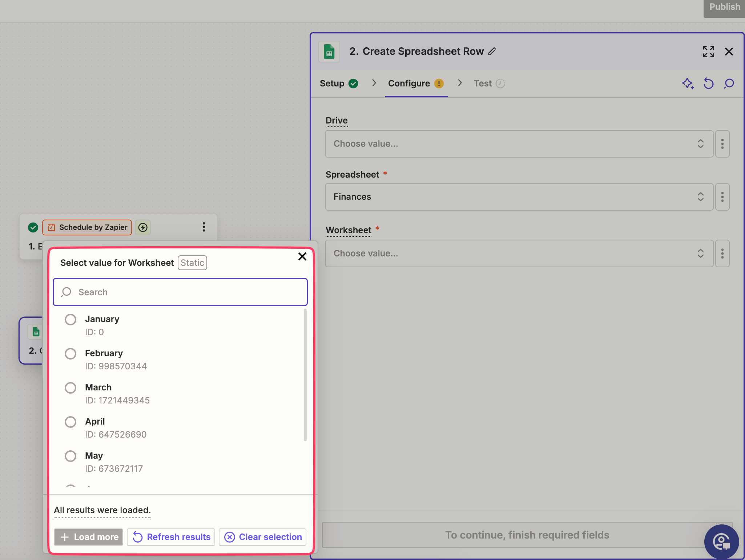Click the 'All results were loaded.' text
This screenshot has width=745, height=560.
pos(102,510)
